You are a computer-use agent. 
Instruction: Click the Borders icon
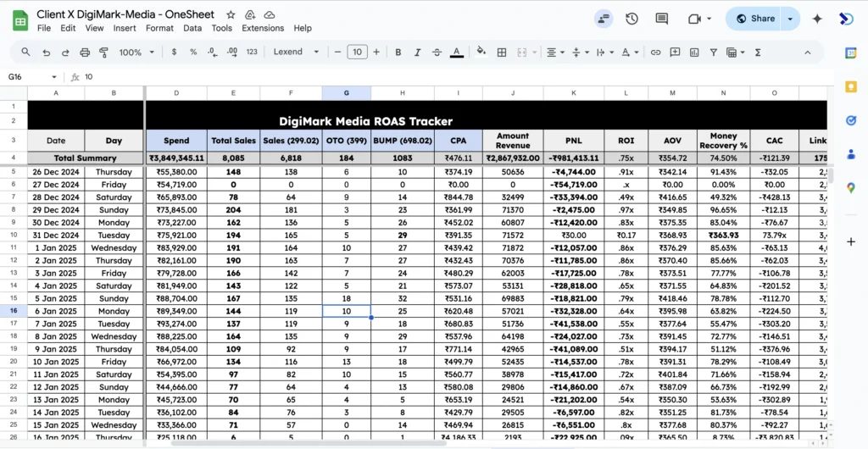[501, 53]
